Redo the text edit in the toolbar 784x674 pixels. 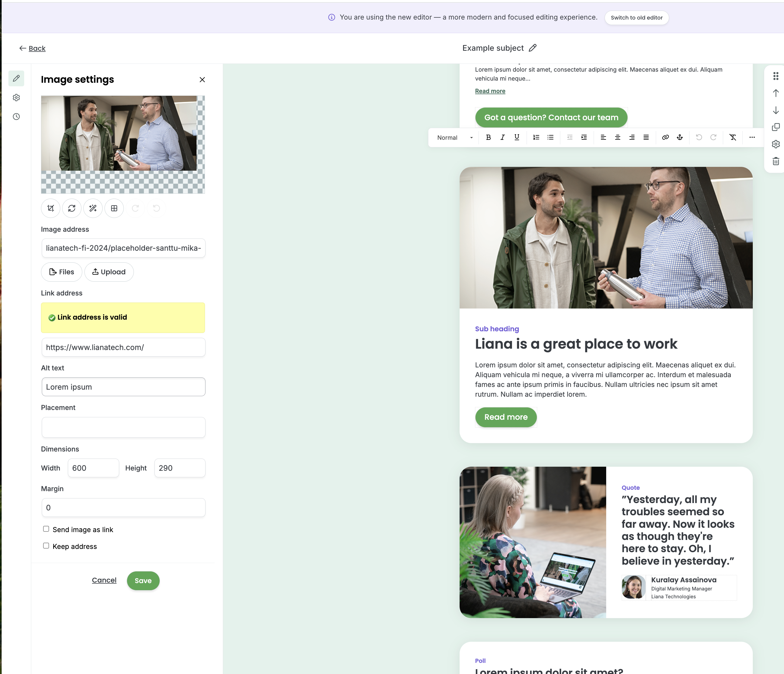713,138
